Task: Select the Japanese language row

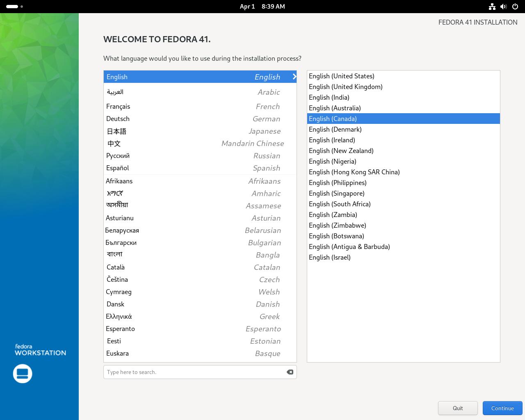Action: pos(200,131)
